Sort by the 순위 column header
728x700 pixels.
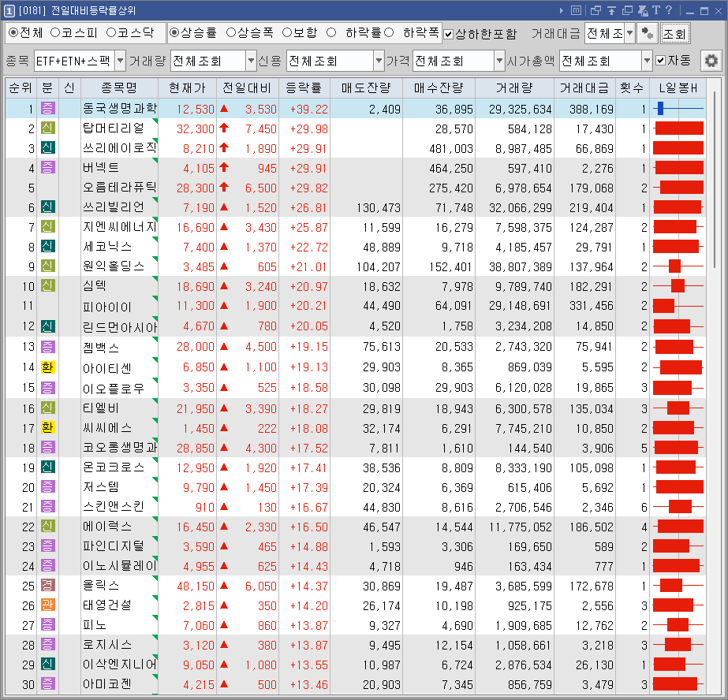21,87
